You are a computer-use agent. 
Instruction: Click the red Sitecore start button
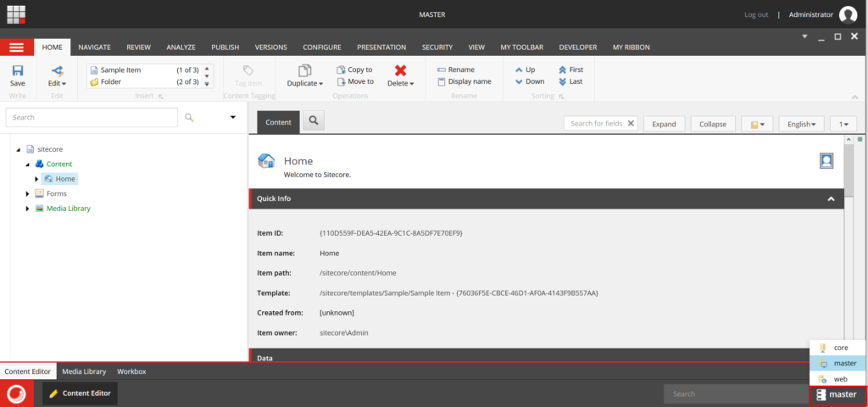pos(16,393)
